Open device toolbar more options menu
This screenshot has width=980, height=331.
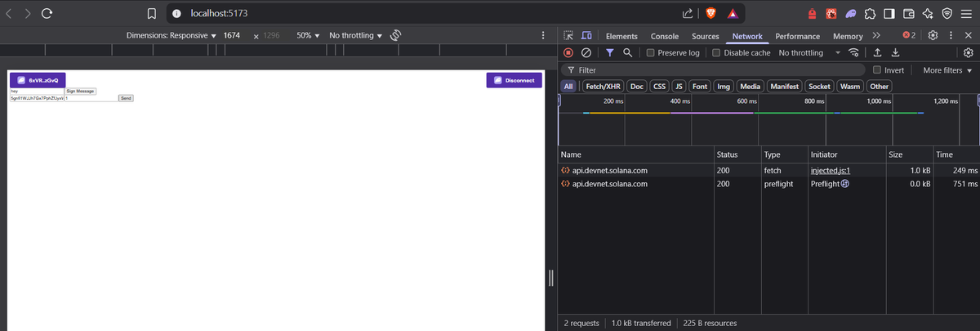point(543,36)
